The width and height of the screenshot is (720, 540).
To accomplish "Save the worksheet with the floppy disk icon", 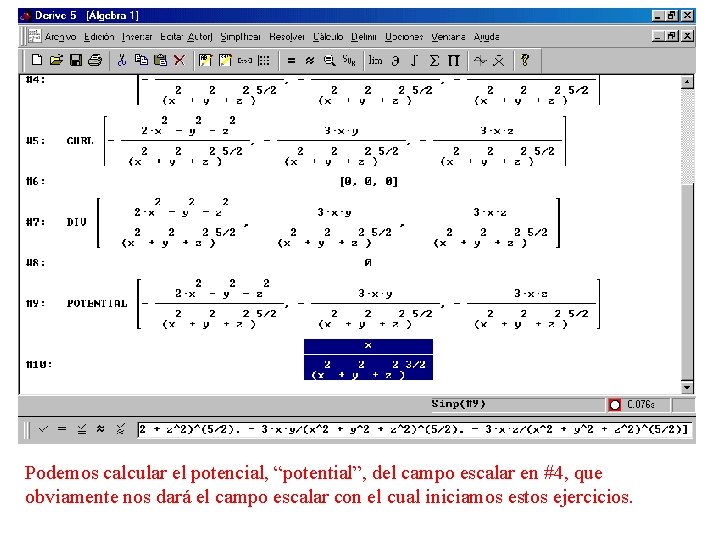I will coord(76,60).
